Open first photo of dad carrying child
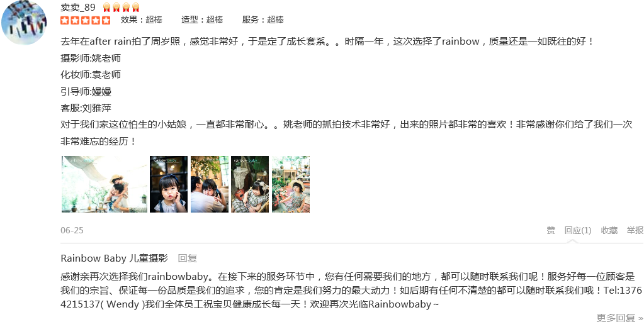644x322 pixels. tap(105, 184)
